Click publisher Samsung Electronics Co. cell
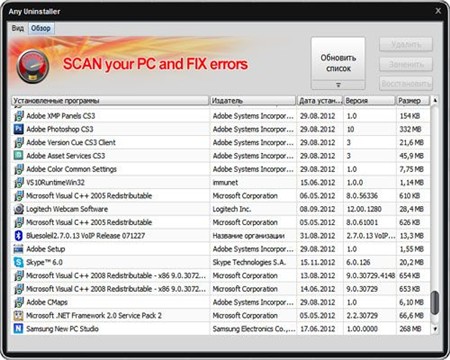 254,329
